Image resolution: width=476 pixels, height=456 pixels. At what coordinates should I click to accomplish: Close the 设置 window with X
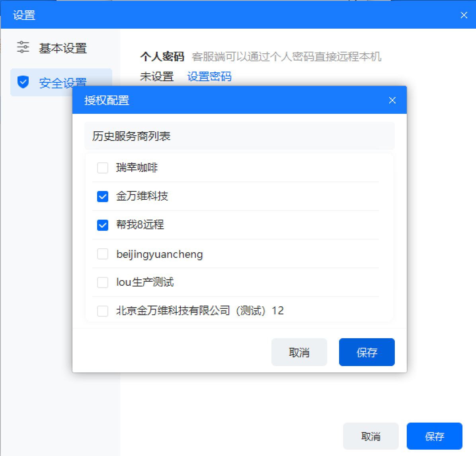(x=464, y=15)
